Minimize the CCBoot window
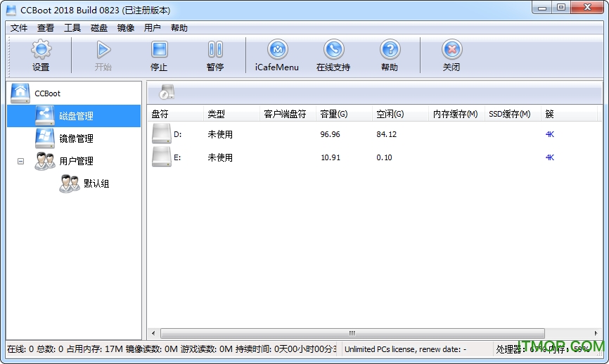The width and height of the screenshot is (609, 364). pyautogui.click(x=543, y=8)
